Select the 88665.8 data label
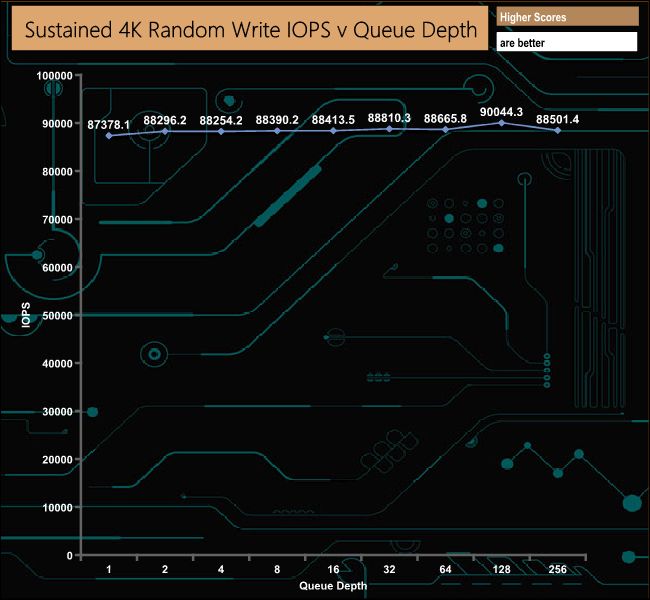The image size is (650, 600). 446,120
